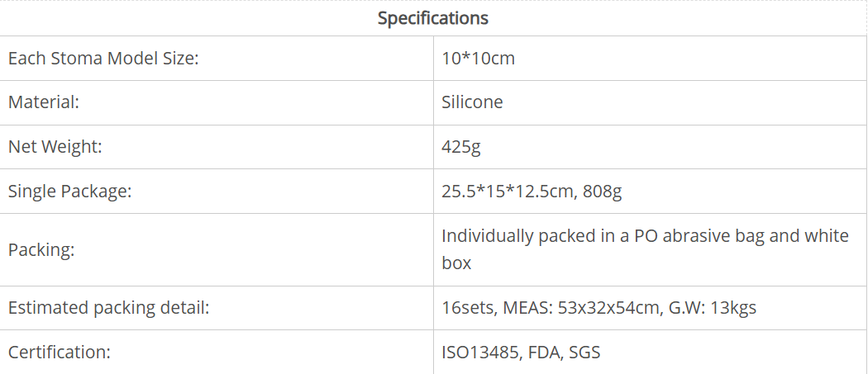Select the 'Material:' row label
Screen dimensions: 868x374
43,102
